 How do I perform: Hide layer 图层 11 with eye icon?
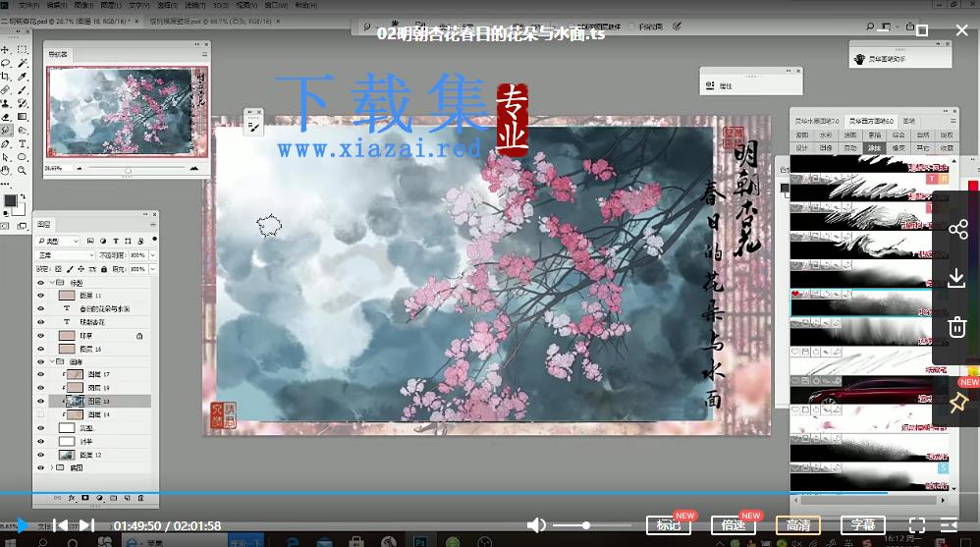pos(40,295)
